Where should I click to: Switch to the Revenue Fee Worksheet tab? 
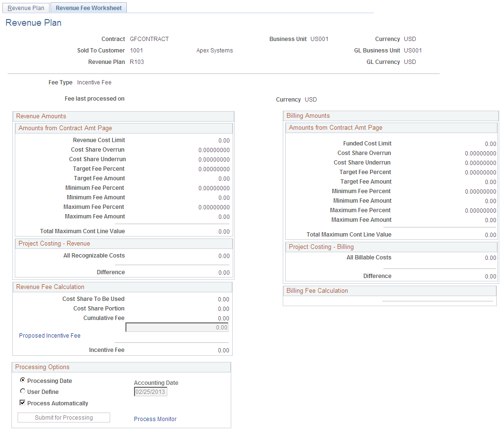click(x=88, y=8)
